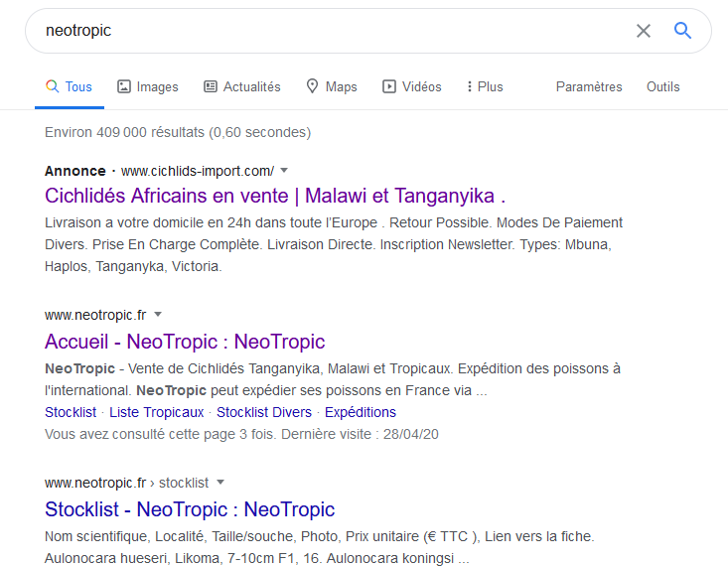Open the Stocklist sitelink
Image resolution: width=728 pixels, height=567 pixels.
tap(71, 412)
